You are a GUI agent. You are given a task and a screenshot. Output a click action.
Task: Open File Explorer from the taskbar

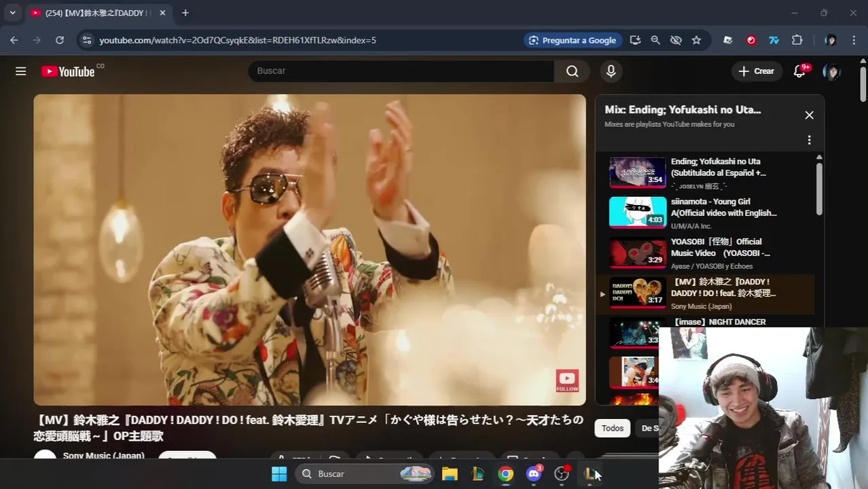[450, 474]
